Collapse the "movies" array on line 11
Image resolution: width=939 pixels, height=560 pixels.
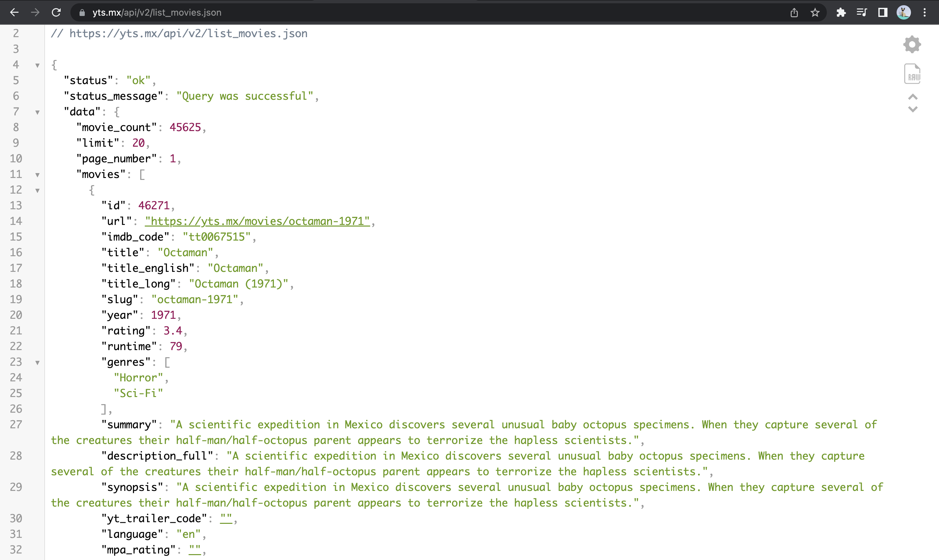pyautogui.click(x=37, y=175)
